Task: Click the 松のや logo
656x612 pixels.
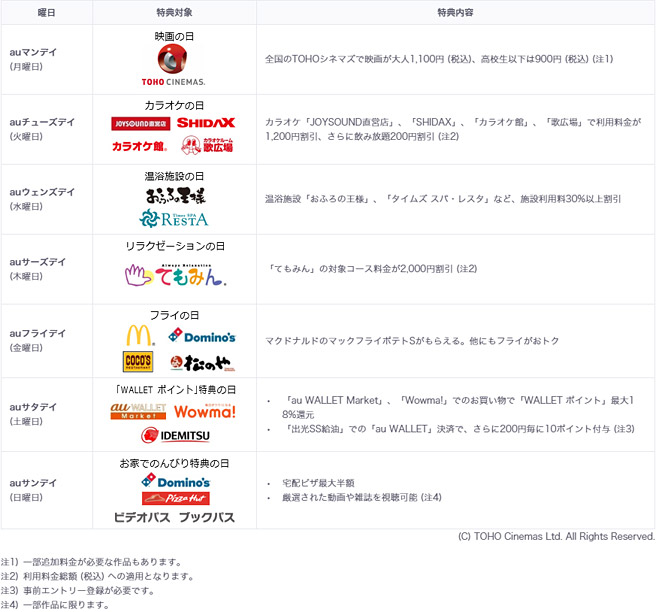Action: tap(202, 363)
